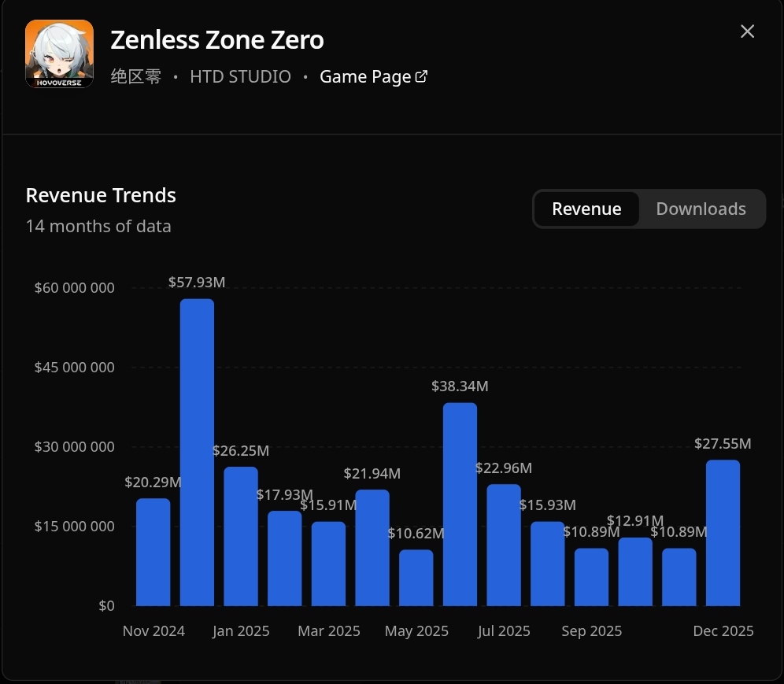
Task: Click the Chinese title 绝区零
Action: pyautogui.click(x=136, y=76)
